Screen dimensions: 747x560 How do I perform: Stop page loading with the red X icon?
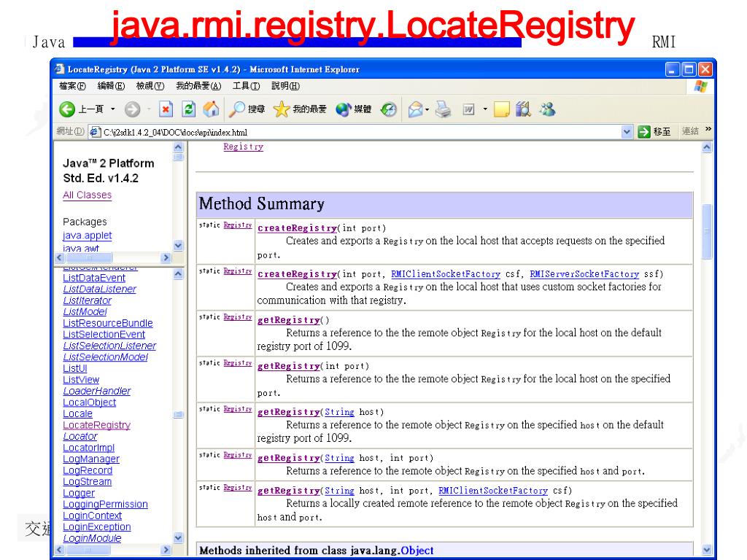(x=166, y=109)
